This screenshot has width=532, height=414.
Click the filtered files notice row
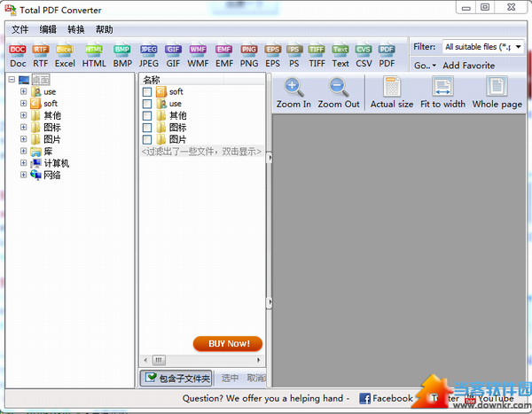coord(201,152)
